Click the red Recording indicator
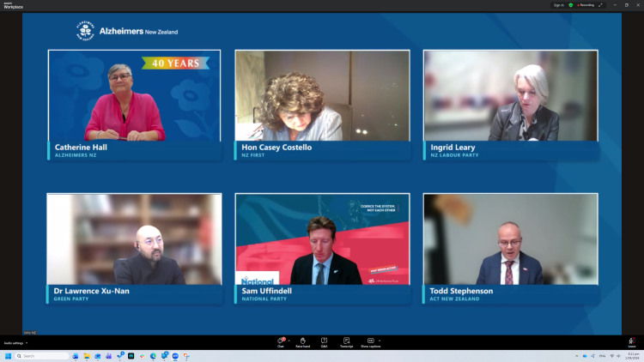This screenshot has height=362, width=644. point(586,5)
